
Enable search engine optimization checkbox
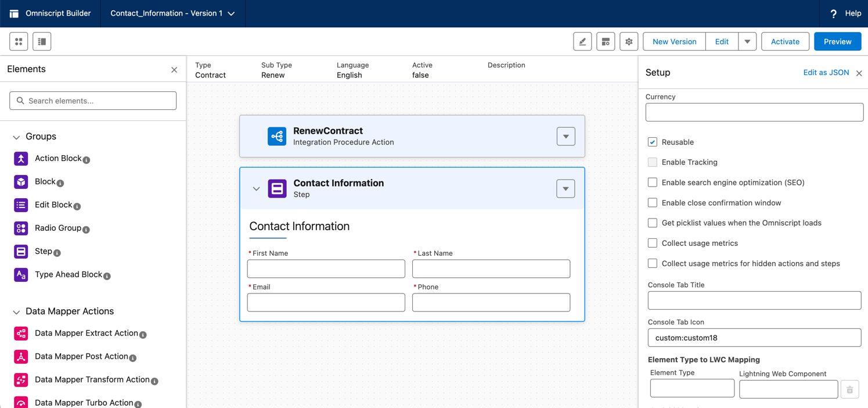tap(653, 182)
